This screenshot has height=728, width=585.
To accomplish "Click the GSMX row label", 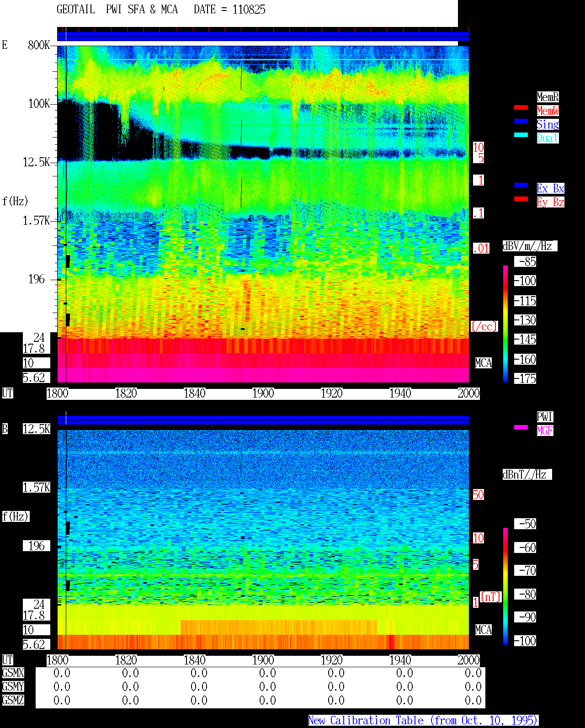I will tap(13, 673).
